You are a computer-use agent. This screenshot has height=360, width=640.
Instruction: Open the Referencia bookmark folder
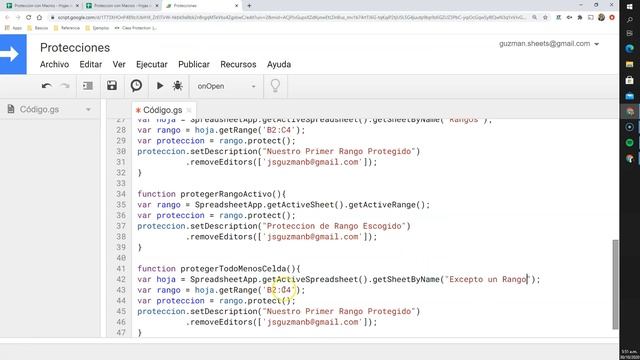pyautogui.click(x=67, y=28)
